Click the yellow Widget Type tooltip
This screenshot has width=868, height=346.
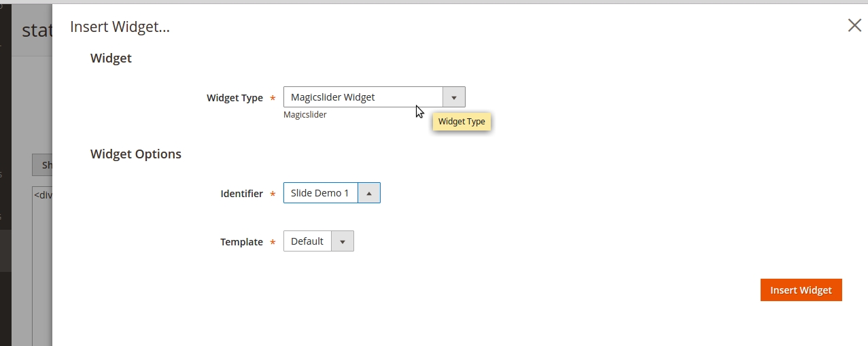[462, 122]
